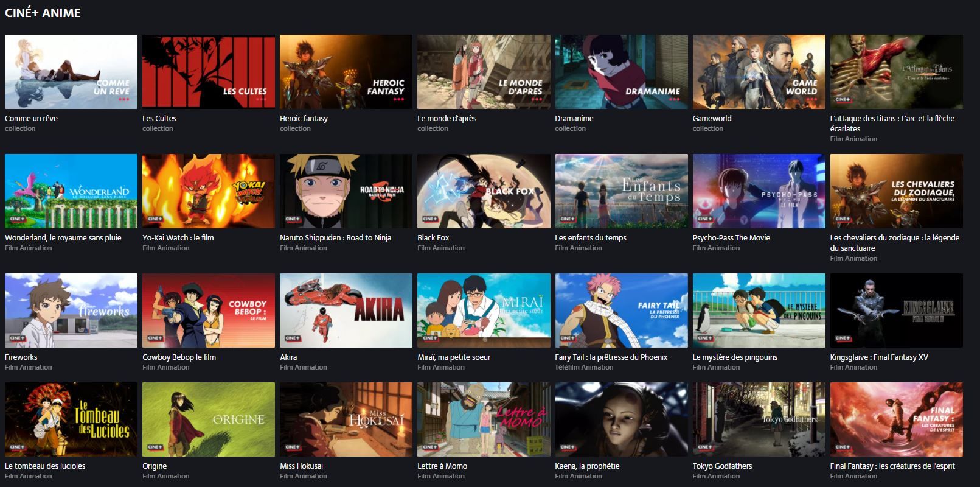This screenshot has width=980, height=487.
Task: Click the 'Black Fox' title text
Action: 433,237
